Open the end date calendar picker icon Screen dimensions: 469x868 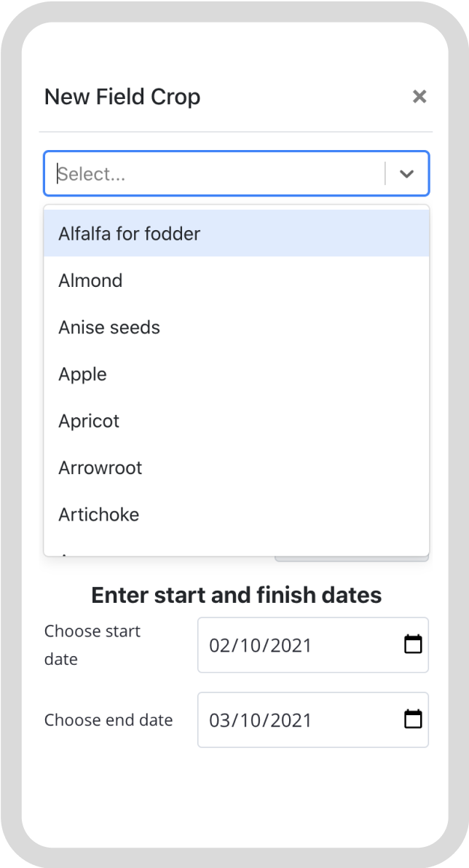[x=413, y=719]
